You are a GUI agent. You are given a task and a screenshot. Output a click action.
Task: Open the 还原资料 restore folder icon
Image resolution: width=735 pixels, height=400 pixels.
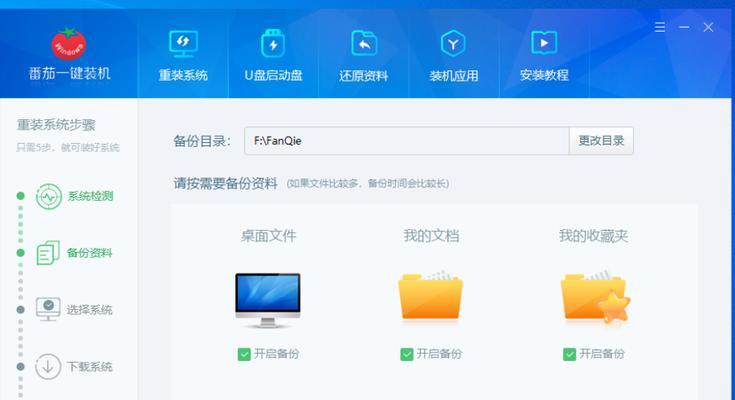point(364,43)
